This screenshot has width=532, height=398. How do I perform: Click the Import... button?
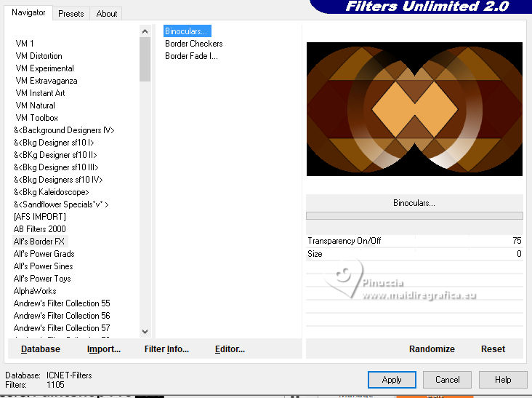[104, 349]
